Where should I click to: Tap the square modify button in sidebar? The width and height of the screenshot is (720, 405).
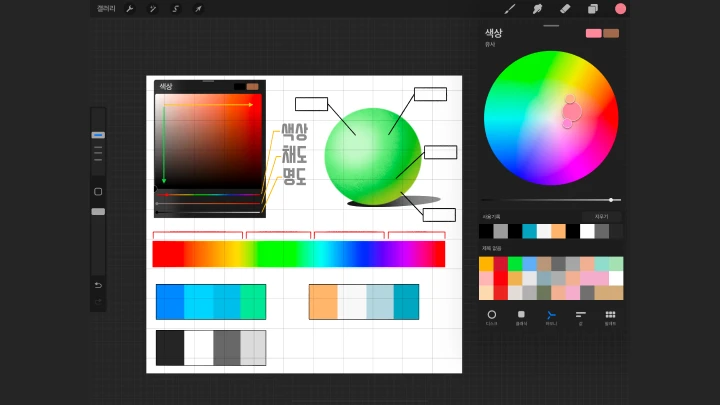(x=98, y=191)
